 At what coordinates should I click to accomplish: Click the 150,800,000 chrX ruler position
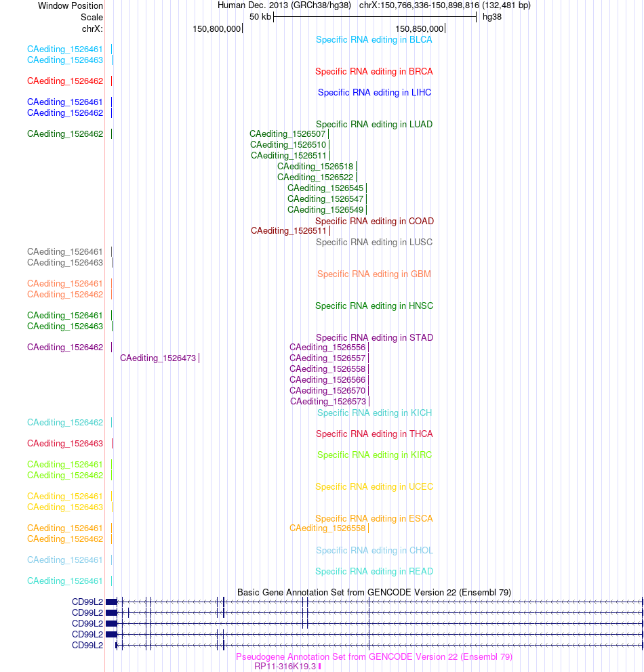click(216, 28)
